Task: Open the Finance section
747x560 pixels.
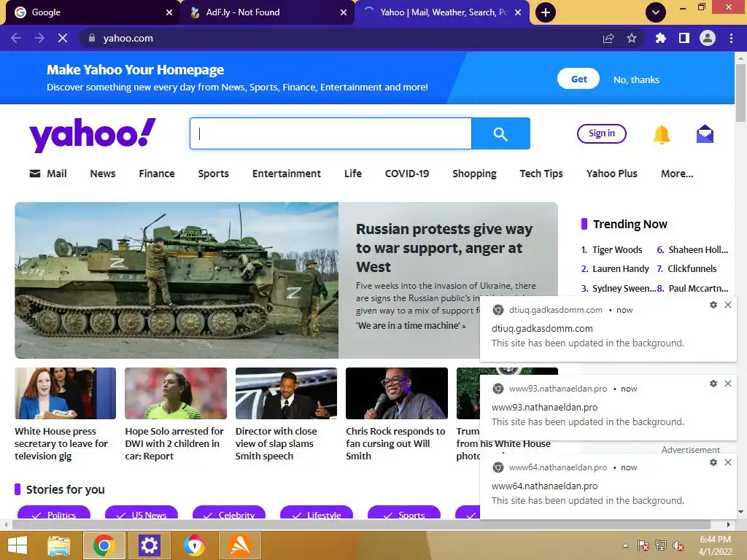Action: (157, 174)
